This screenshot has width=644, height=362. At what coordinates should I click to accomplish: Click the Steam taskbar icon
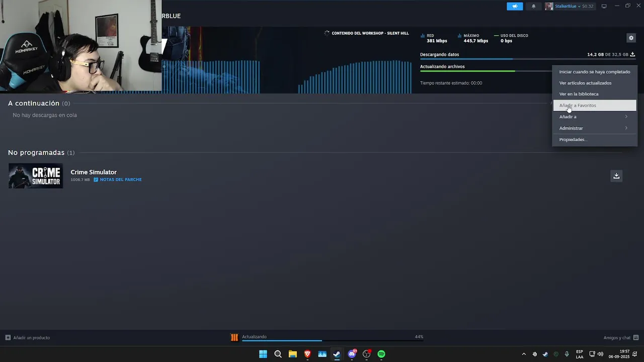[337, 354]
